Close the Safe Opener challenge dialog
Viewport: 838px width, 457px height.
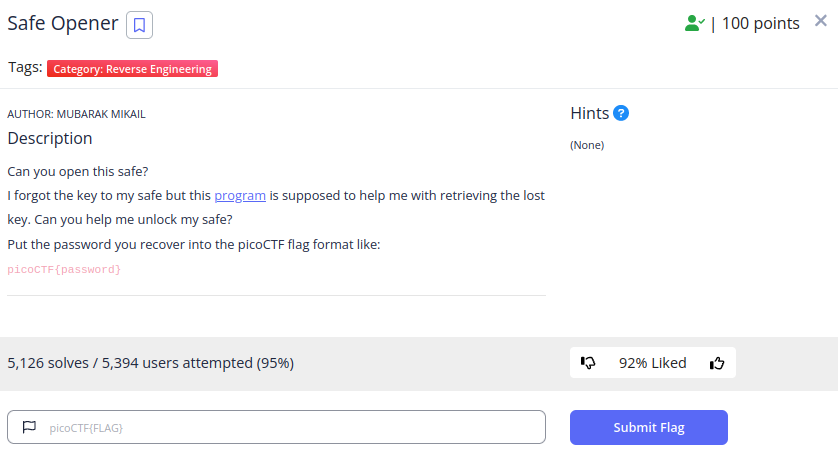coord(821,21)
